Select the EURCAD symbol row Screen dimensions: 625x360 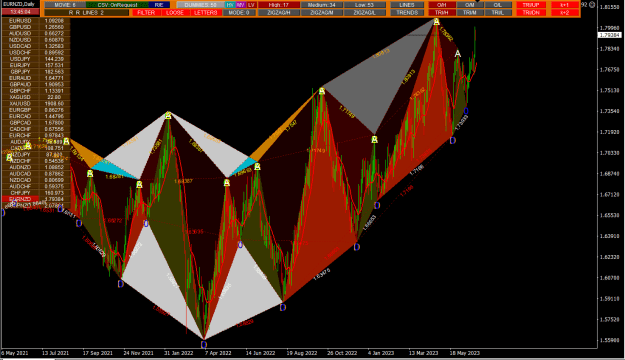point(36,116)
